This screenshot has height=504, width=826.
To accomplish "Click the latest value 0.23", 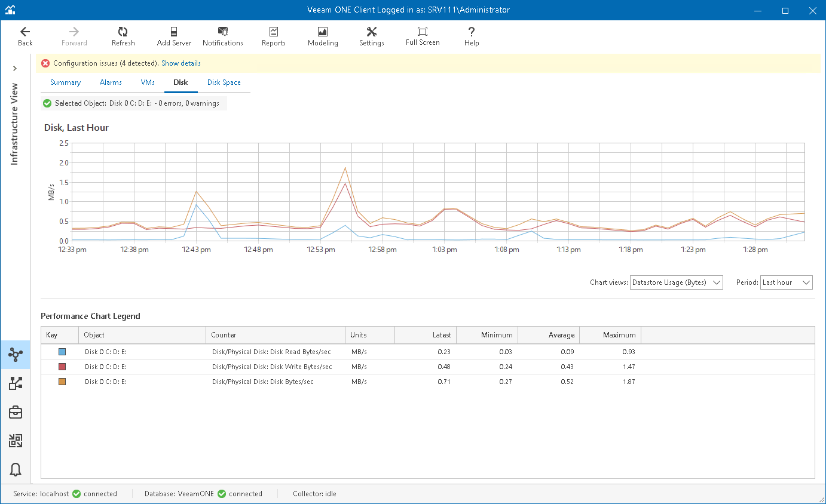I will click(443, 352).
